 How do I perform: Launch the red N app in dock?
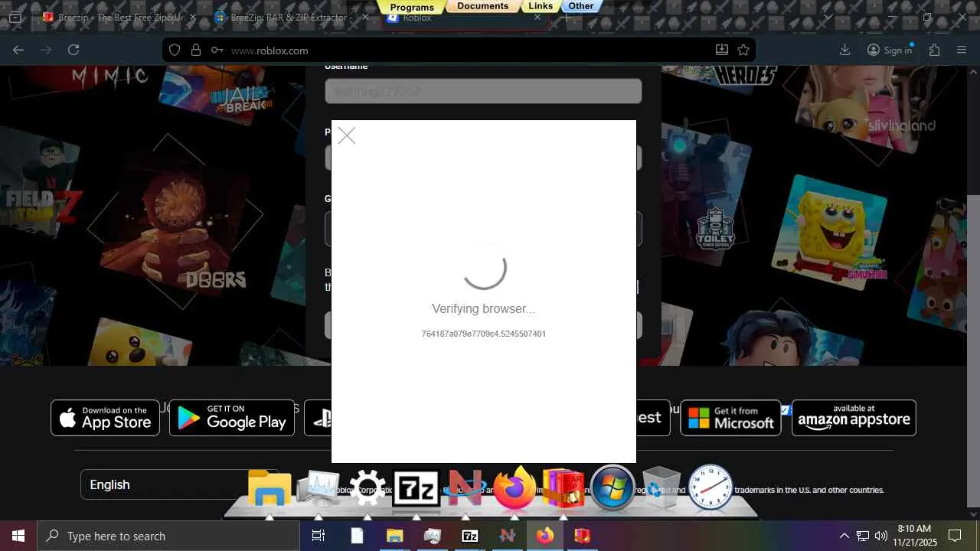point(465,488)
